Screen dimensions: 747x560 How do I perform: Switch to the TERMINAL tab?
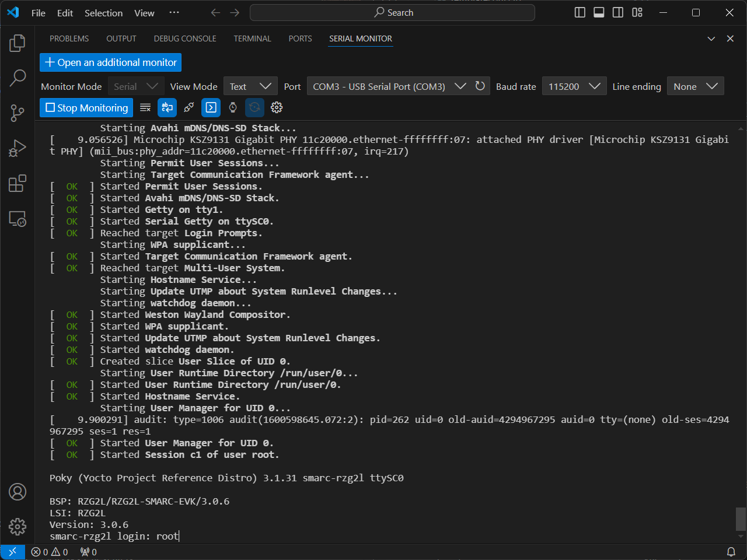(252, 38)
